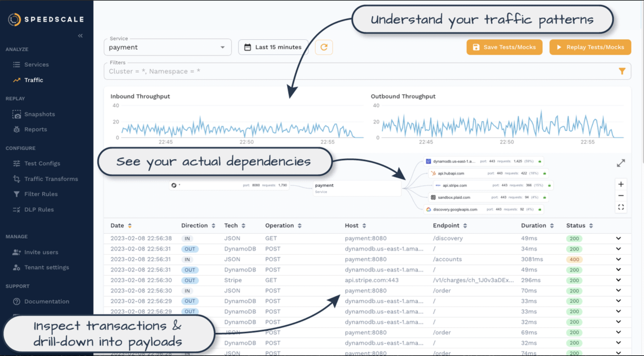The image size is (644, 356).
Task: Click the calendar icon in time range
Action: click(x=248, y=47)
